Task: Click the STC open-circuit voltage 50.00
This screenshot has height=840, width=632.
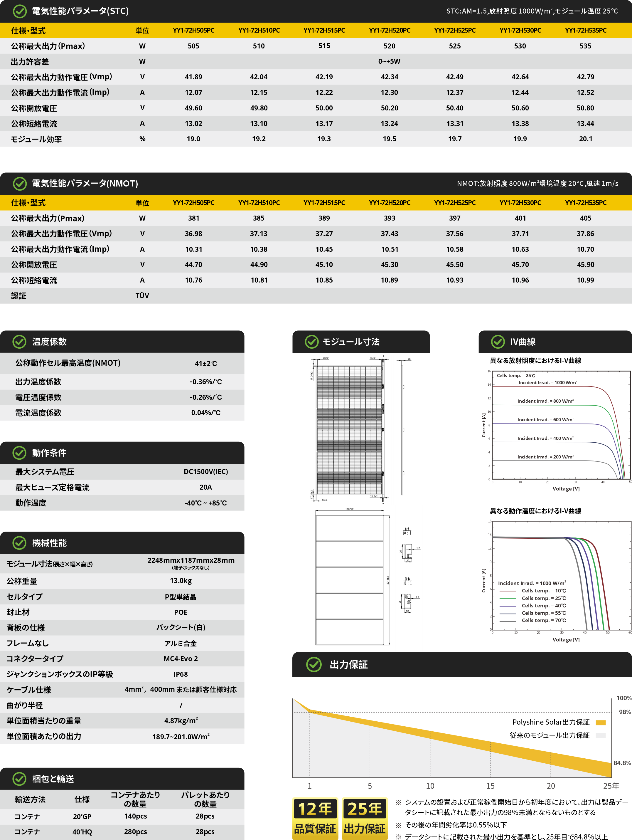Action: click(x=324, y=108)
